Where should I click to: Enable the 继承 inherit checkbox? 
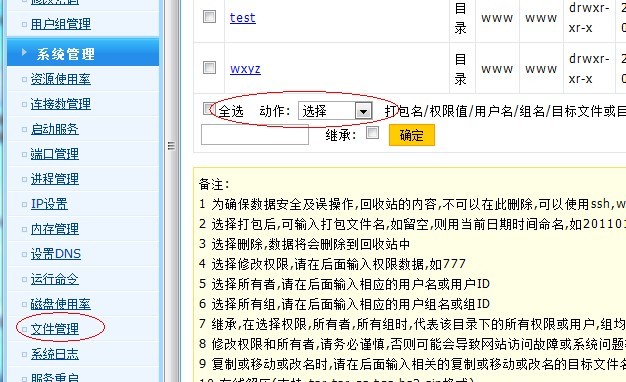tap(372, 133)
